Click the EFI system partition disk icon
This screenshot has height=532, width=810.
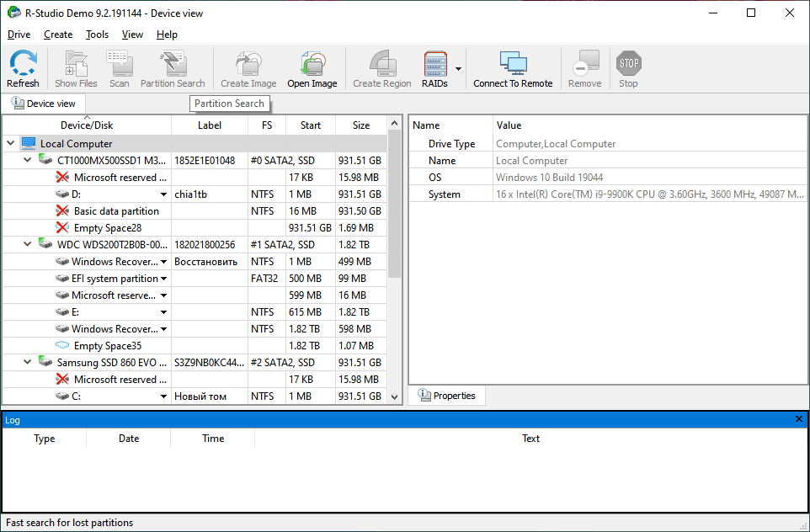(62, 279)
